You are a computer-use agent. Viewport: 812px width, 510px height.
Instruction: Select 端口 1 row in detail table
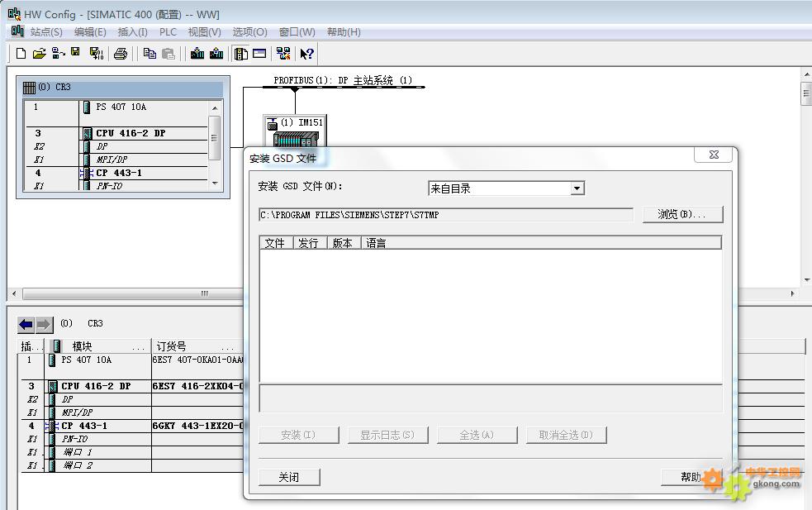pos(78,452)
